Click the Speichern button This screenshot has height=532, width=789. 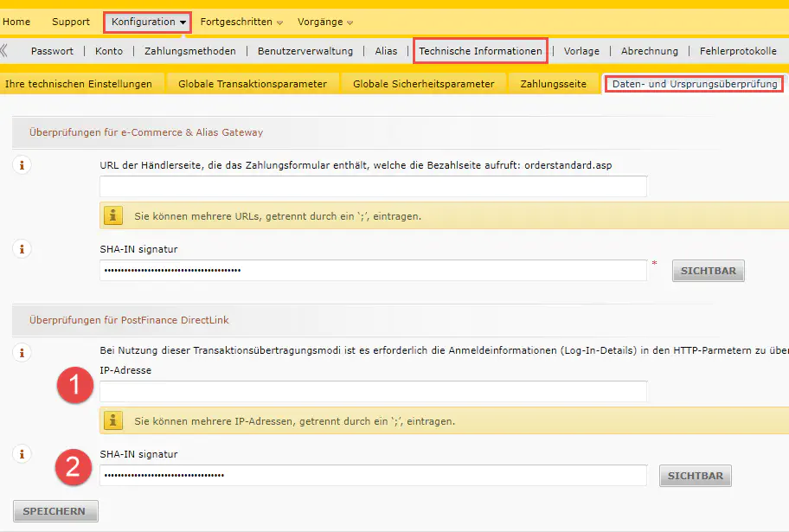pos(55,511)
